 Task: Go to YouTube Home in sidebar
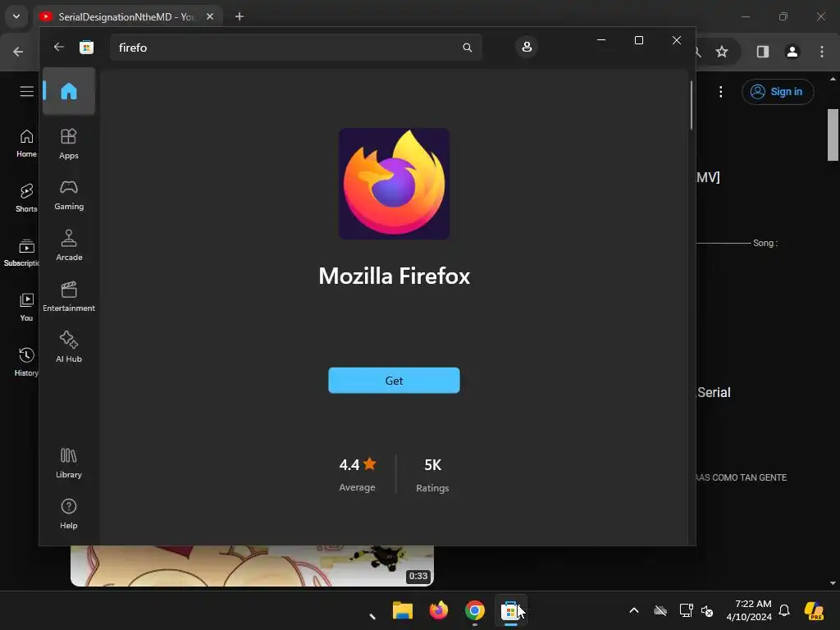point(26,144)
